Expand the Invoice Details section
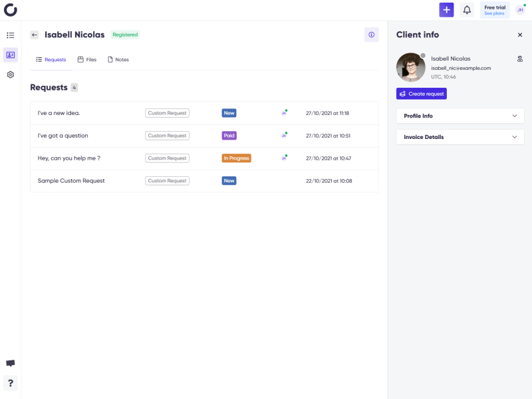The height and width of the screenshot is (399, 532). click(x=460, y=137)
